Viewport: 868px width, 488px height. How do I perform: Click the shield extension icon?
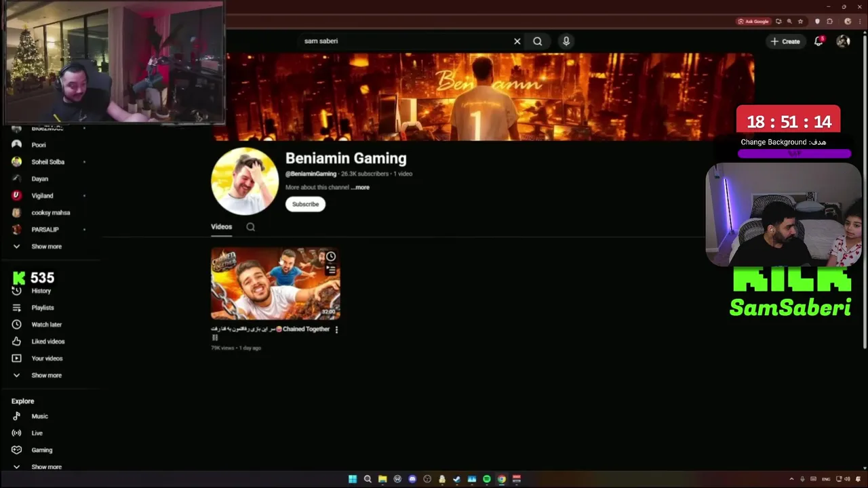point(817,21)
